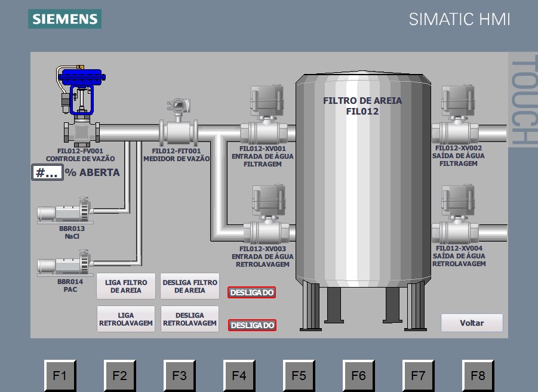Click the Voltar button to go back
538x392 pixels.
(x=472, y=323)
